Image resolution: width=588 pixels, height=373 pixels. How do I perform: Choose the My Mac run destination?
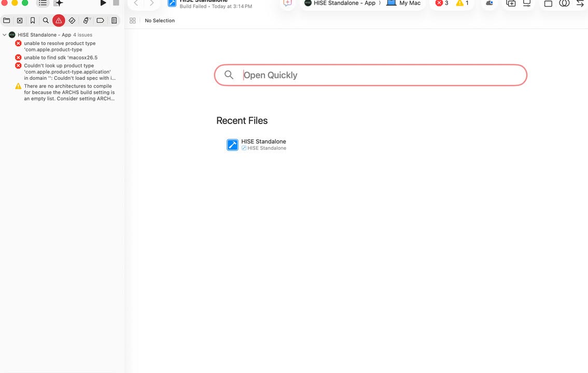[x=403, y=3]
